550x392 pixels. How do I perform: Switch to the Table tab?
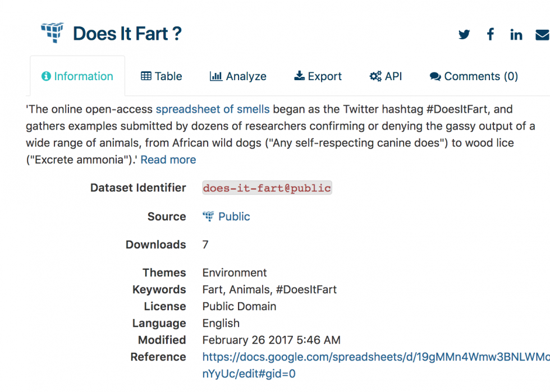coord(162,76)
